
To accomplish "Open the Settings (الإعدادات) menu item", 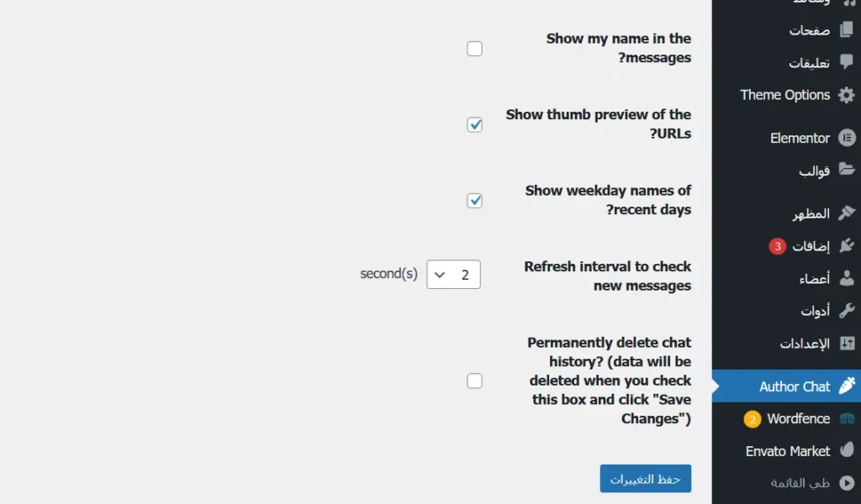I will [804, 344].
